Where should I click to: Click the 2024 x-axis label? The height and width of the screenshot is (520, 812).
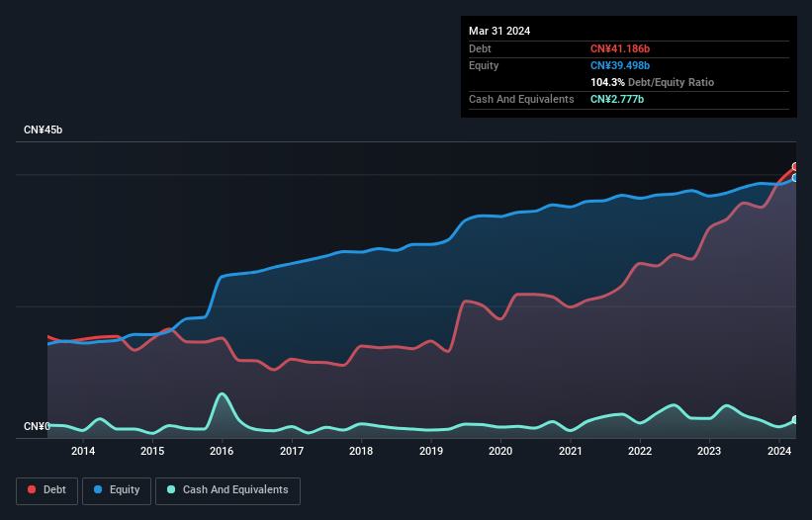[x=779, y=451]
